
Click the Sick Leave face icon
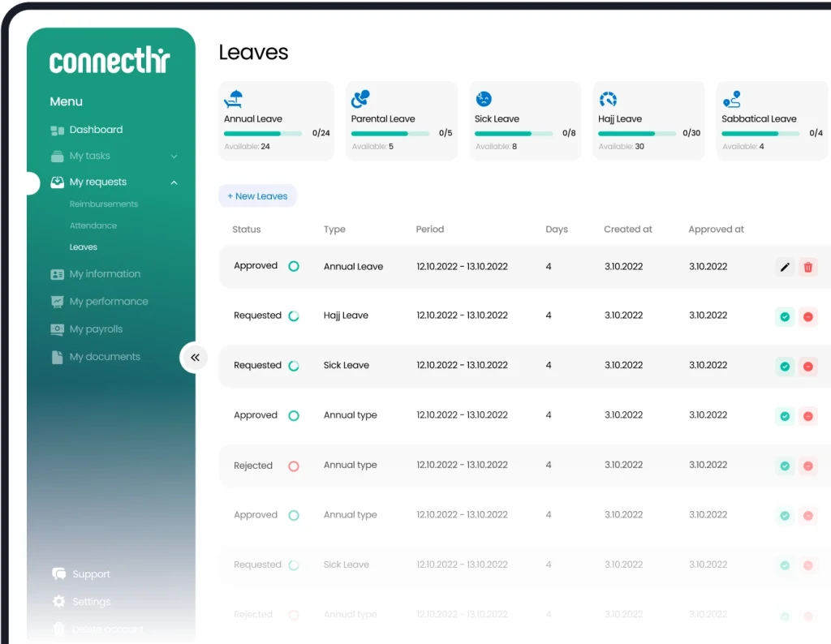pyautogui.click(x=484, y=98)
